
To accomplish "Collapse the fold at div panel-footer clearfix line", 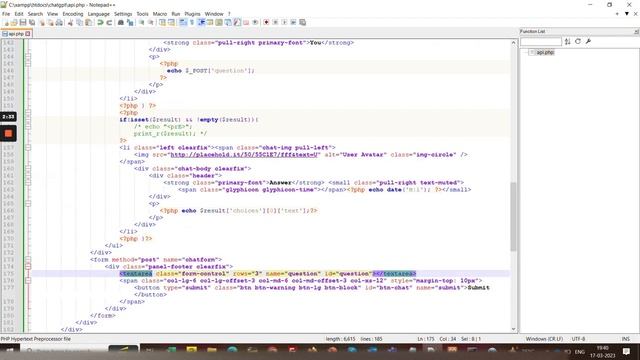I will click(28, 267).
